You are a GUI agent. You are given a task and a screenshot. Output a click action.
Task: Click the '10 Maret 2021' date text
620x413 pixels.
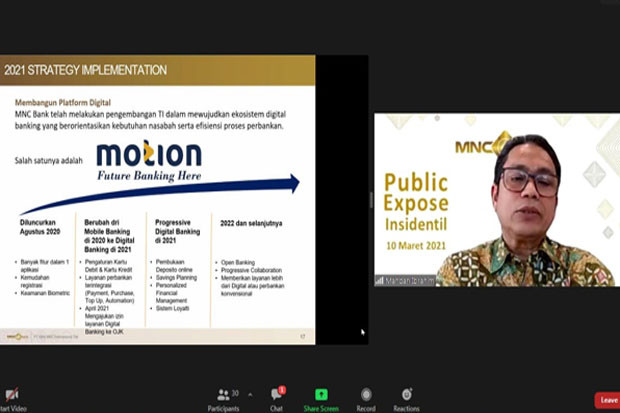(416, 246)
